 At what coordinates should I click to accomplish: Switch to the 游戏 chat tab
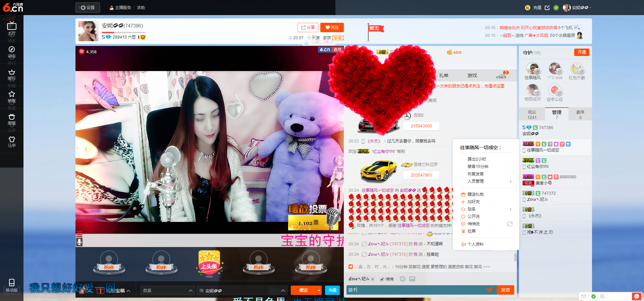pos(472,75)
